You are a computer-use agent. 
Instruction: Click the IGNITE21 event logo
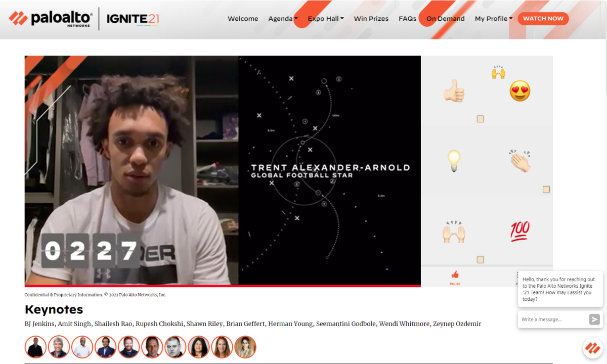click(x=133, y=19)
